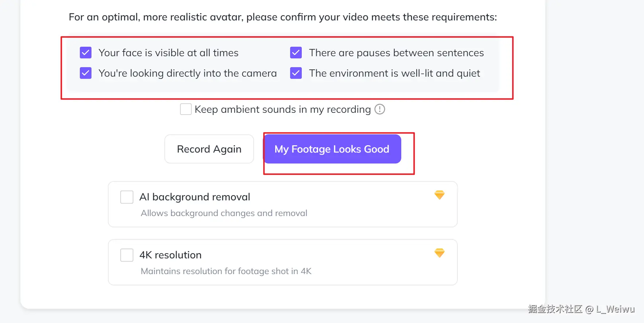Click the "4K resolution" title text

(x=170, y=255)
